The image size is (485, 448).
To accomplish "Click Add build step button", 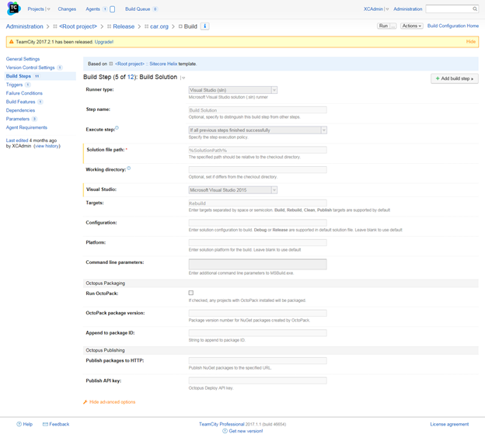I will [x=455, y=78].
